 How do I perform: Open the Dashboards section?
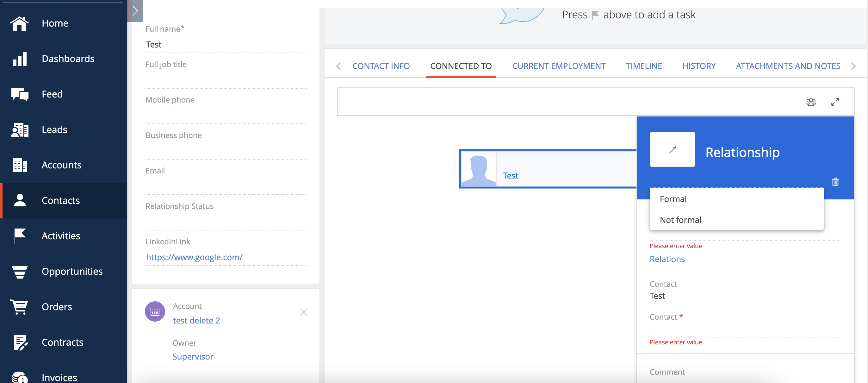[x=63, y=59]
